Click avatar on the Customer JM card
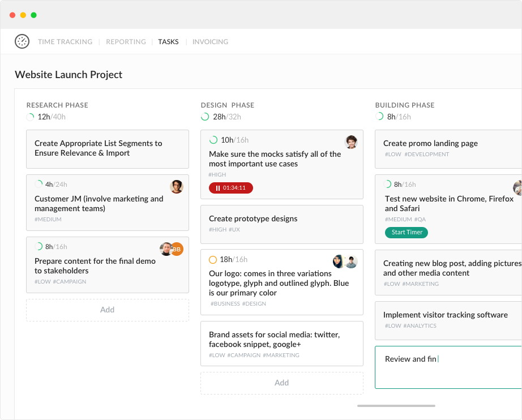The height and width of the screenshot is (420, 522). (177, 187)
